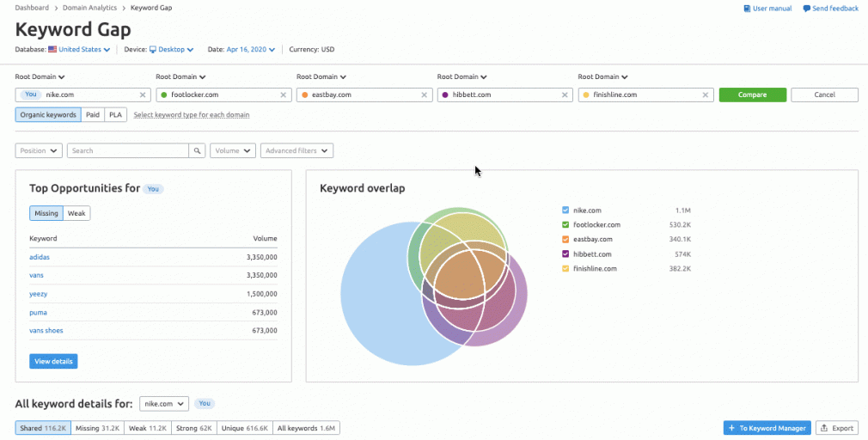Open the nike.com keyword details dropdown
Viewport: 868px width, 440px height.
tap(164, 403)
